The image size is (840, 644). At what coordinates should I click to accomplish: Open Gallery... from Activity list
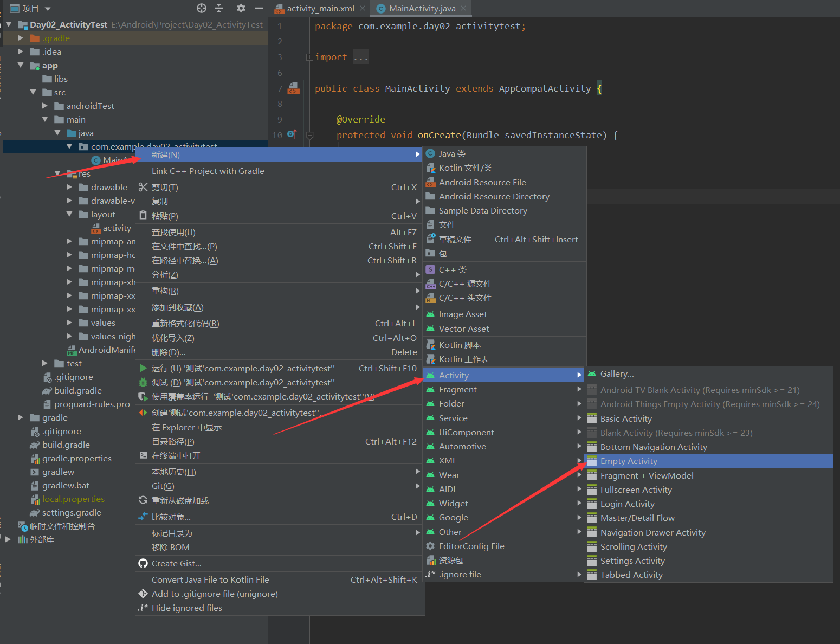pyautogui.click(x=709, y=373)
